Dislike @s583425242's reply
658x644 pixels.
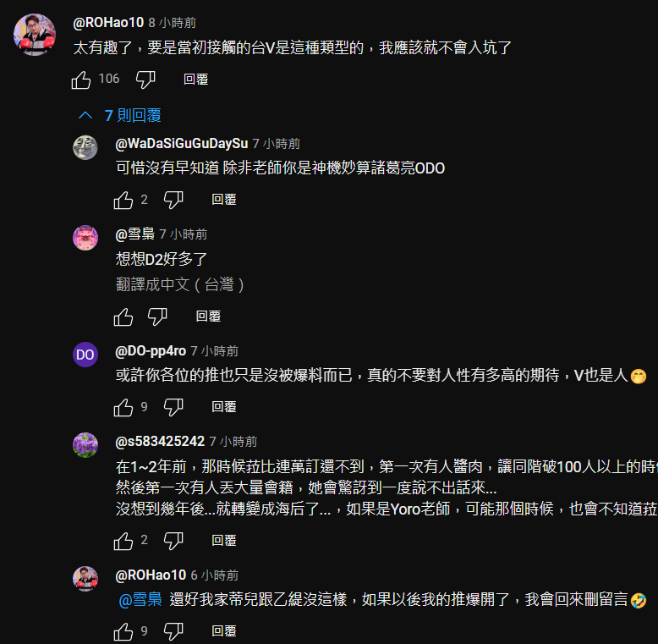coord(173,541)
